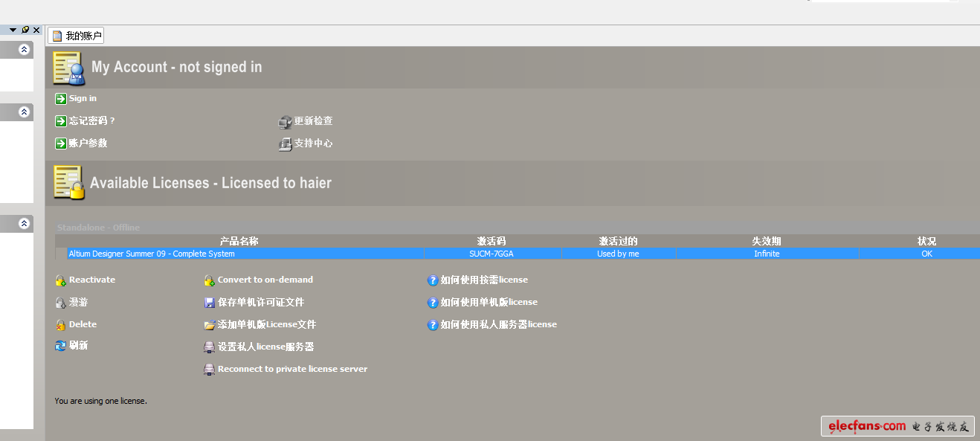
Task: Click the Reactivate link
Action: [92, 280]
